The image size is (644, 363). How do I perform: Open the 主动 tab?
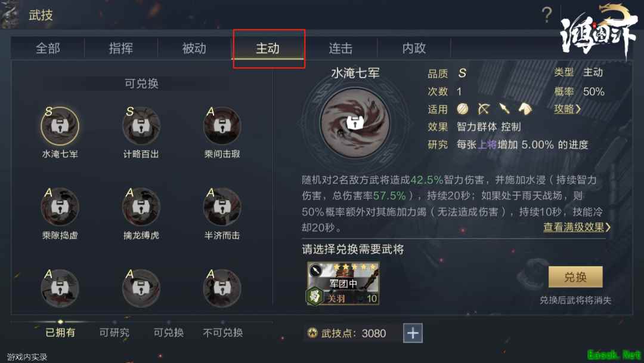tap(268, 48)
